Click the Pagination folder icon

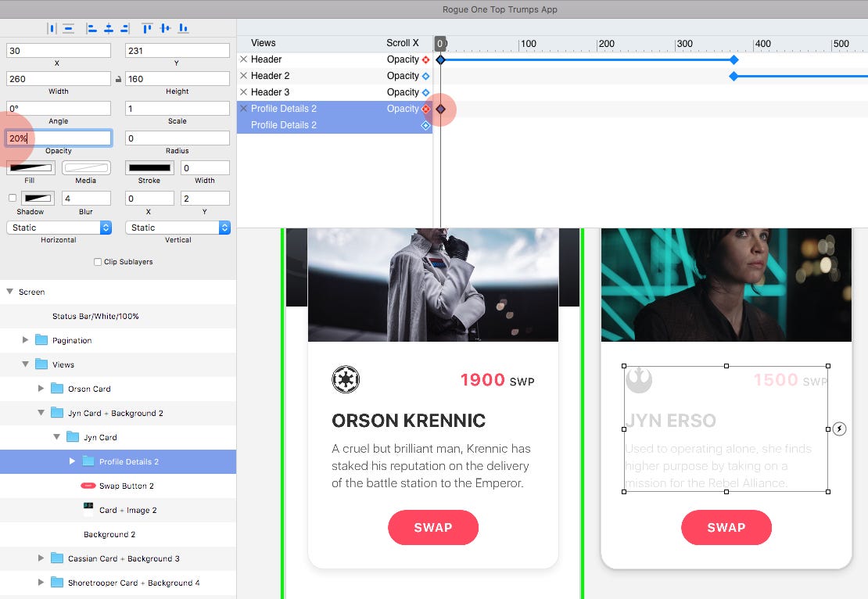click(x=41, y=340)
